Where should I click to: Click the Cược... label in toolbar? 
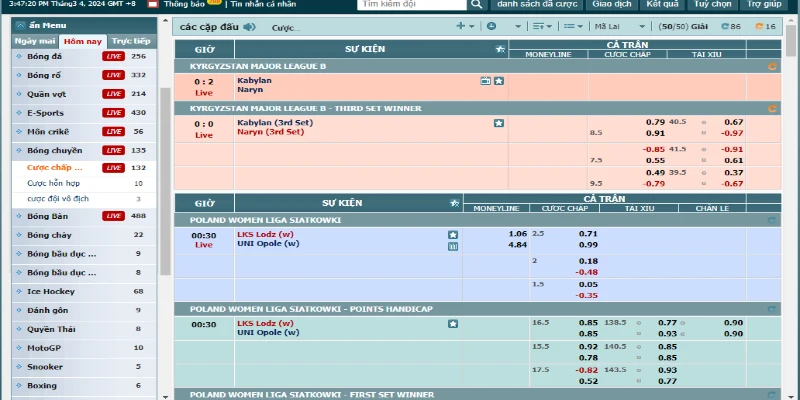pos(286,28)
